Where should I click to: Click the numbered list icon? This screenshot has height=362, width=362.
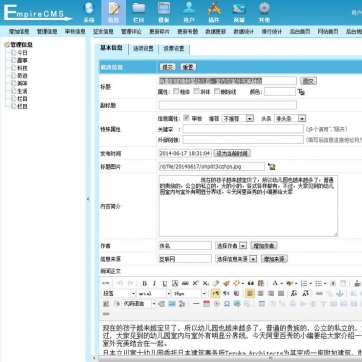[x=305, y=283]
